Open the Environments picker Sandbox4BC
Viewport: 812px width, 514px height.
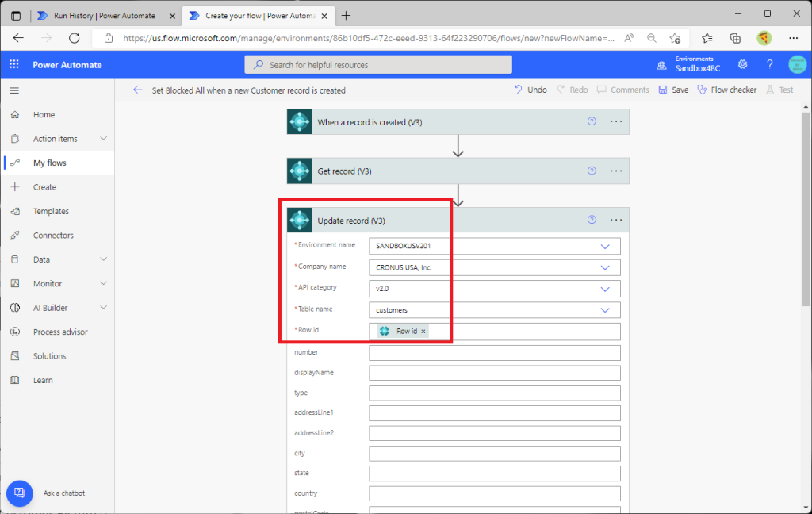click(x=689, y=64)
